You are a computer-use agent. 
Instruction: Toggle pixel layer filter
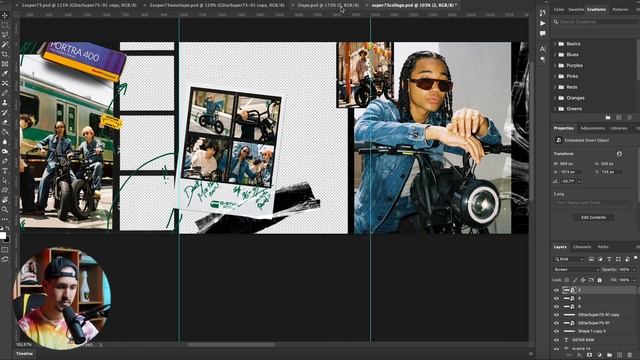click(591, 259)
